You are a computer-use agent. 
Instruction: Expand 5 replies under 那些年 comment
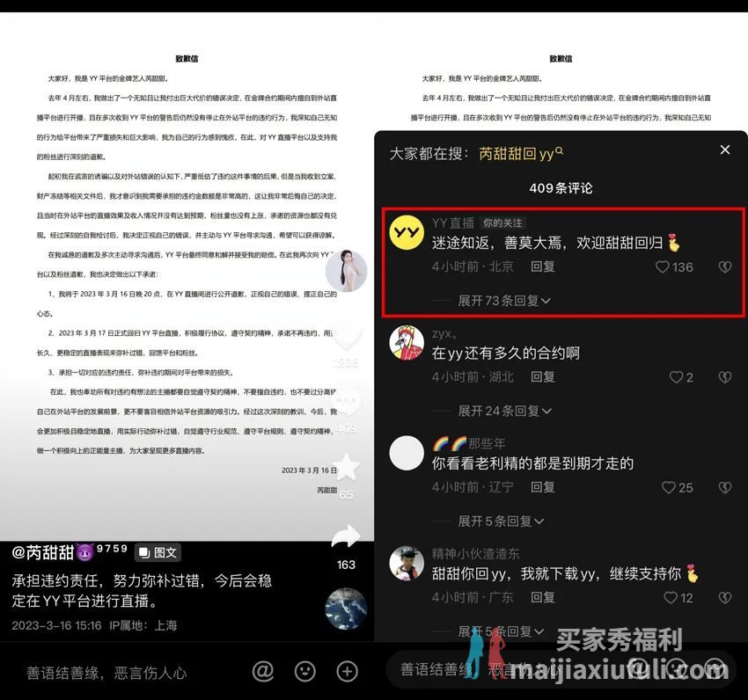(x=501, y=521)
